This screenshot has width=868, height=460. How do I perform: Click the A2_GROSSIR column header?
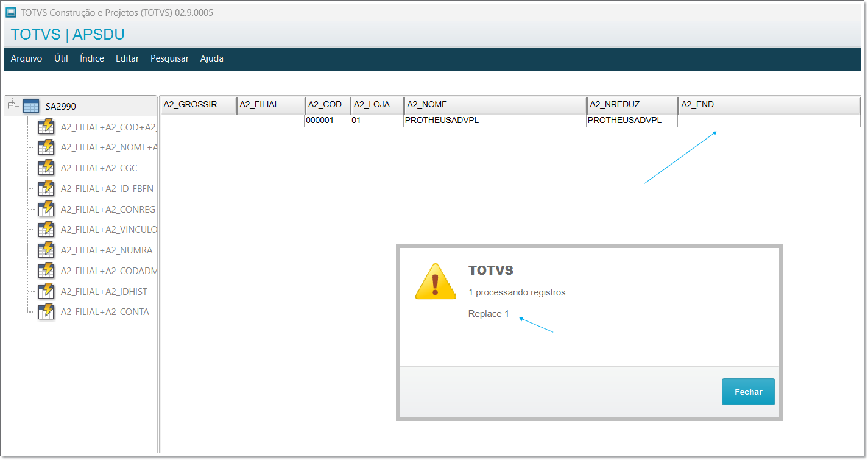198,105
